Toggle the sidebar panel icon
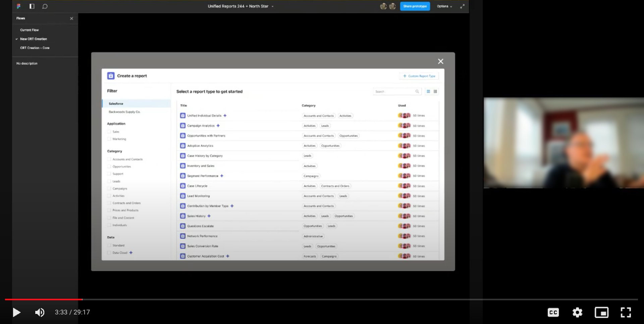644x324 pixels. tap(32, 6)
